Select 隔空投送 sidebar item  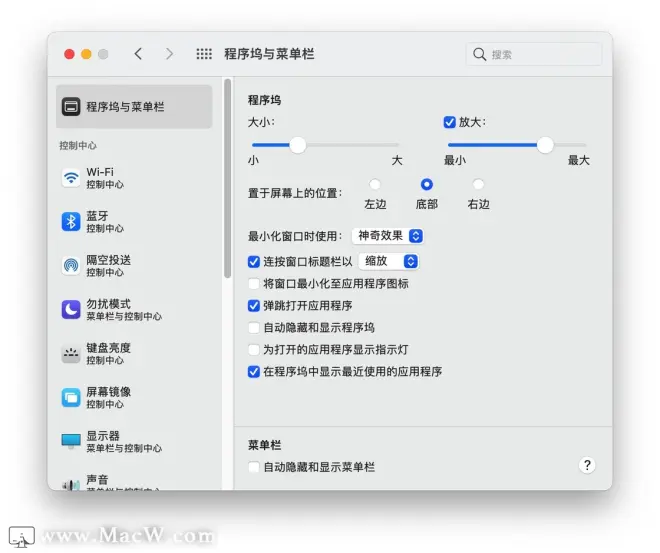click(x=134, y=266)
